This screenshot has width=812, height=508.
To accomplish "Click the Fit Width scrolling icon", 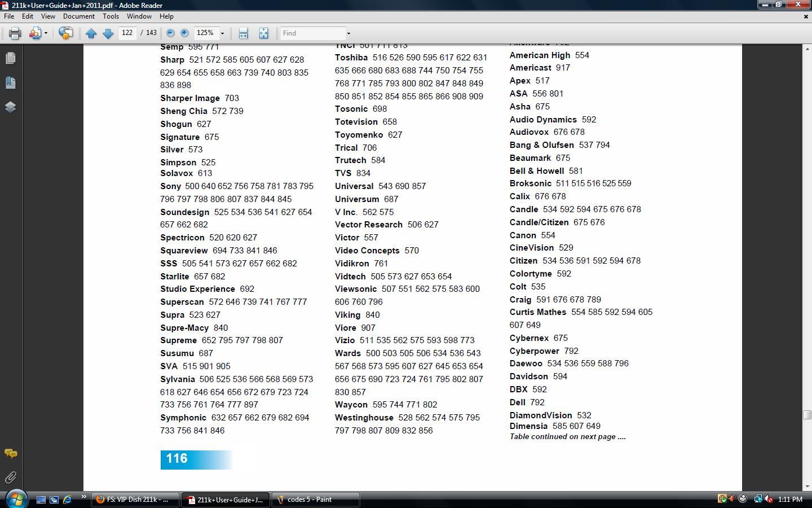I will pos(243,33).
